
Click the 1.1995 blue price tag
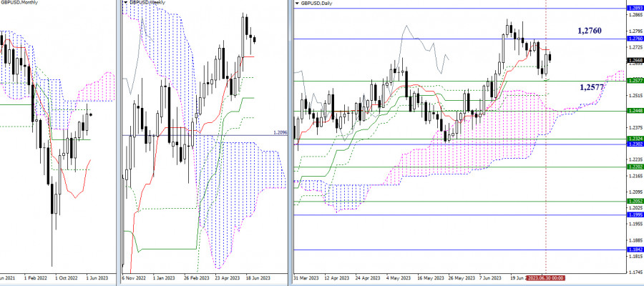pyautogui.click(x=634, y=214)
